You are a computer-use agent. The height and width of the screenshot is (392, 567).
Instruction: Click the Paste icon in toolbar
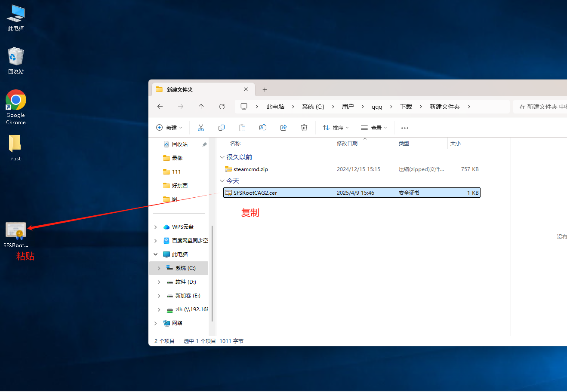242,128
